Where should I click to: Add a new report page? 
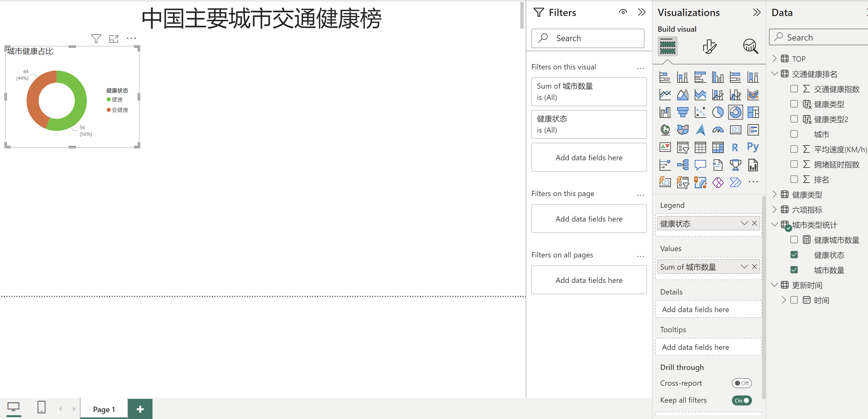click(x=140, y=409)
